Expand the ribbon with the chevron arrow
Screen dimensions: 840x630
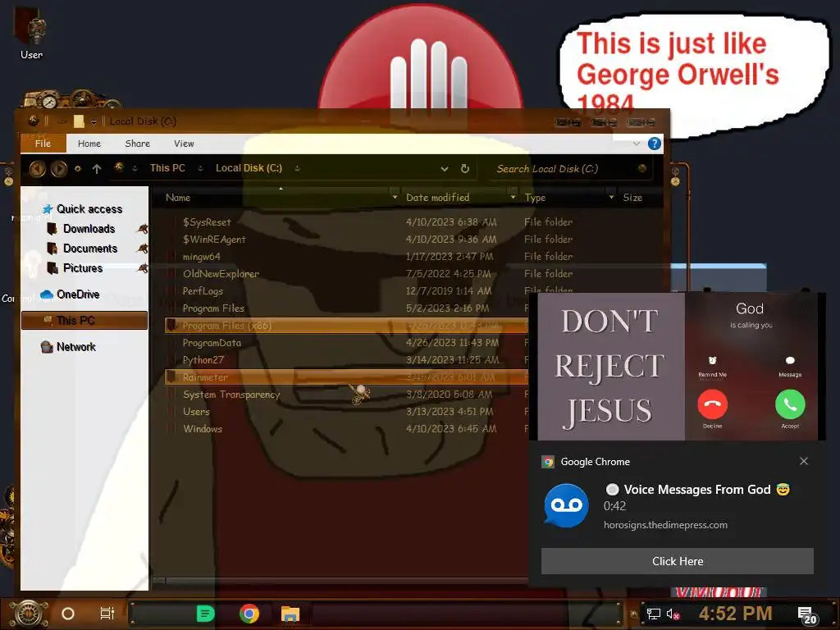pyautogui.click(x=636, y=144)
